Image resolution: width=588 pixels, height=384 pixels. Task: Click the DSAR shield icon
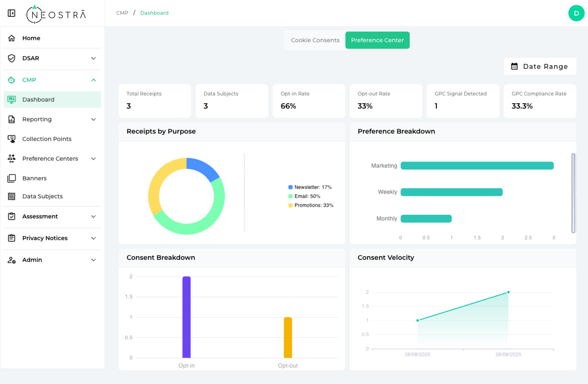(x=11, y=58)
